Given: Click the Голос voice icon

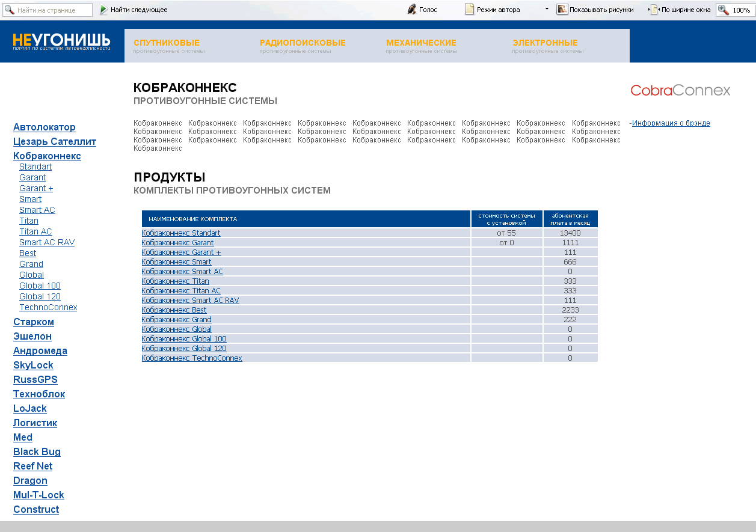Looking at the screenshot, I should tap(411, 10).
